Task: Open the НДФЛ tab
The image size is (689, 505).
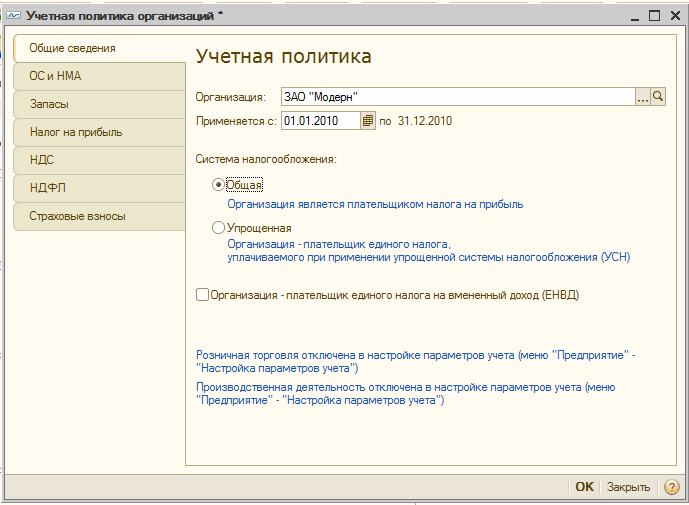Action: (x=100, y=188)
